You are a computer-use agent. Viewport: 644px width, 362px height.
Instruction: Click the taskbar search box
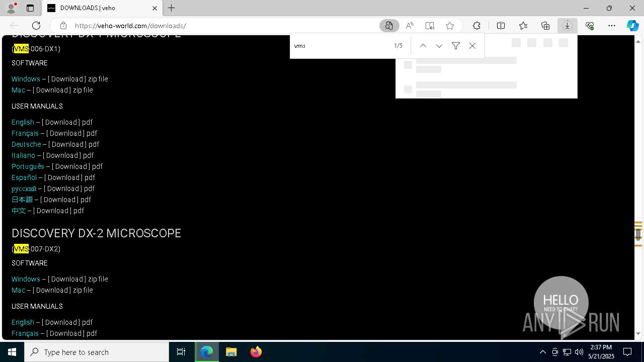(97, 352)
